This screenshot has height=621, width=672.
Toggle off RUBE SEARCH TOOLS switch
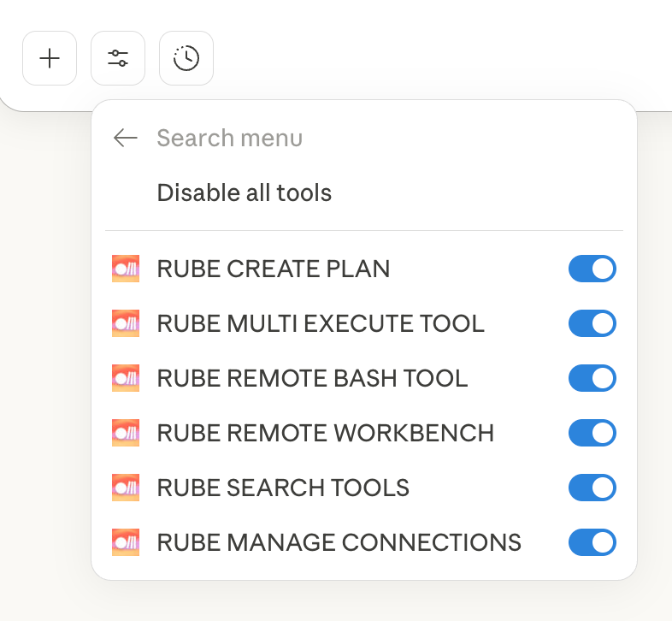[592, 488]
